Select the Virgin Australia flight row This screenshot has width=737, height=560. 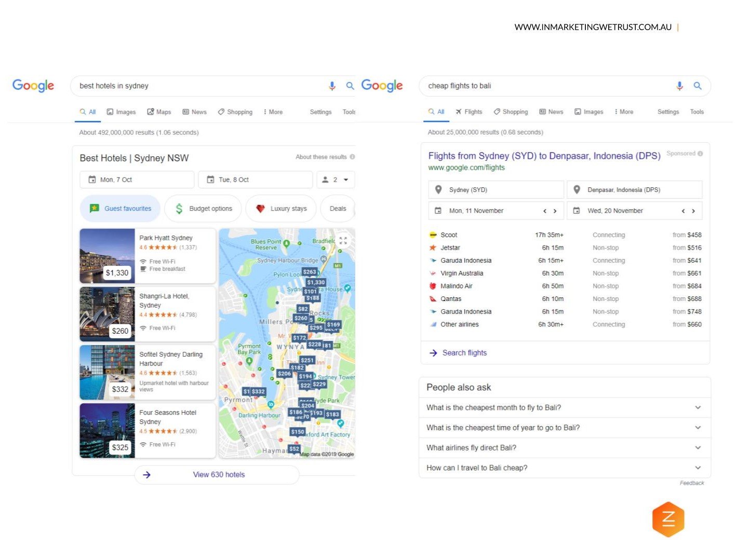point(565,274)
